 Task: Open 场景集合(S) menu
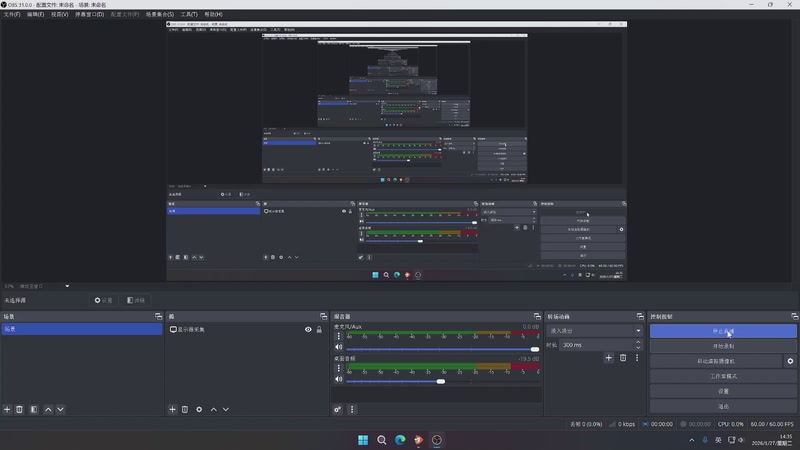160,14
